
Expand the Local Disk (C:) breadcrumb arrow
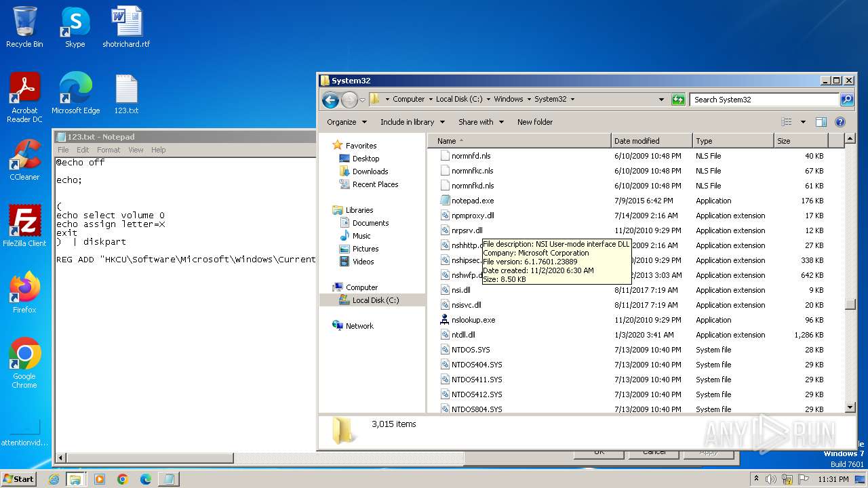[x=488, y=99]
